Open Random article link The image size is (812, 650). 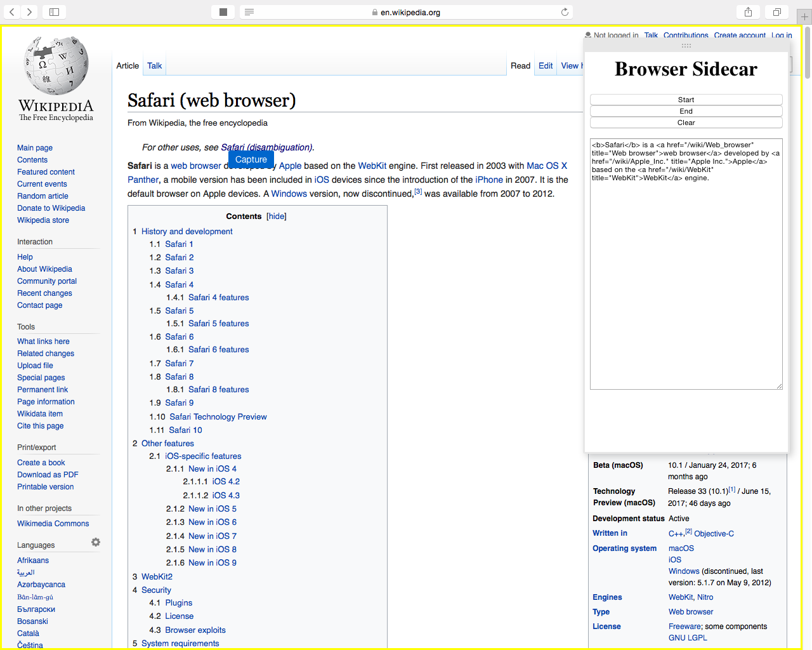[x=43, y=196]
